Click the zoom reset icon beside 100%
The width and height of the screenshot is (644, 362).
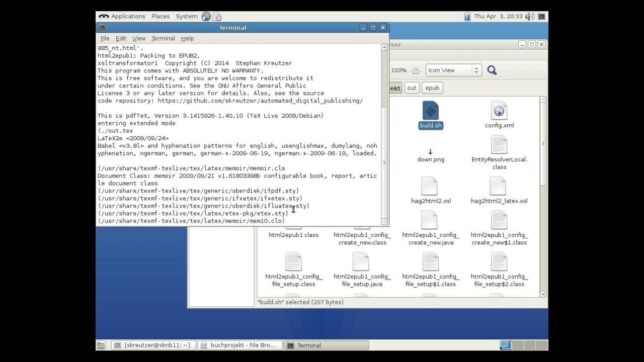[x=416, y=70]
